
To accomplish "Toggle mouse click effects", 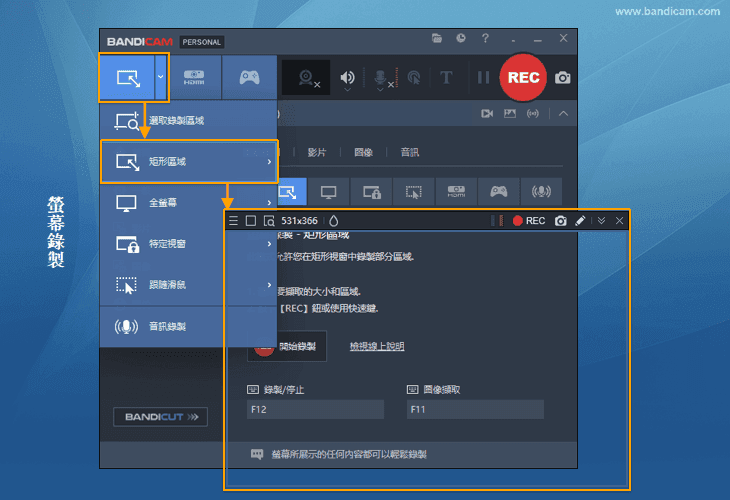I will (x=413, y=78).
